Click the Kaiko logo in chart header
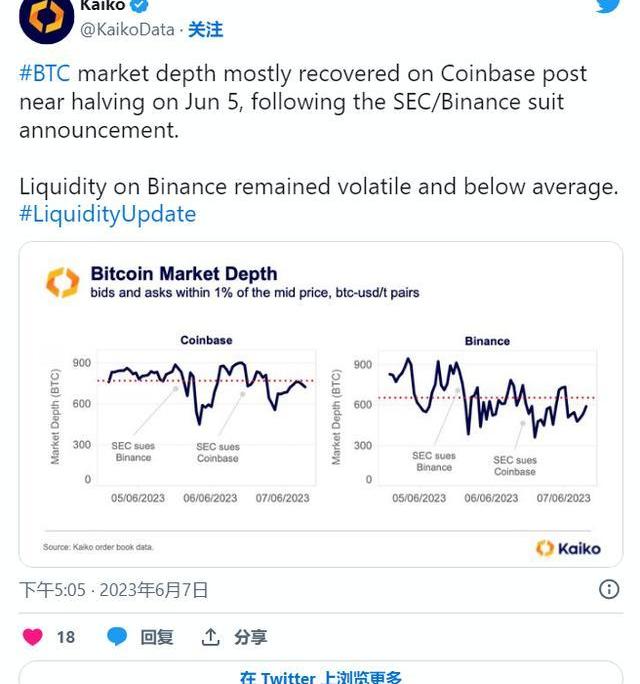Viewport: 640px width, 684px height. [x=62, y=282]
